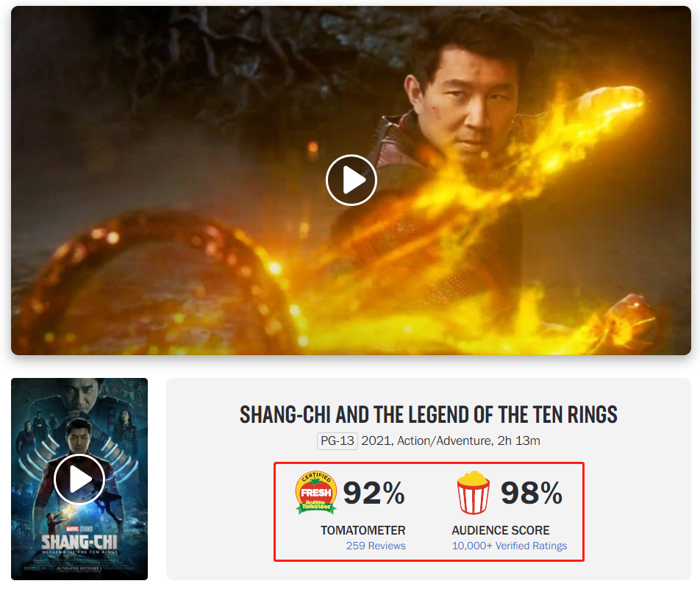Select the AUDIENCE SCORE label

[501, 530]
